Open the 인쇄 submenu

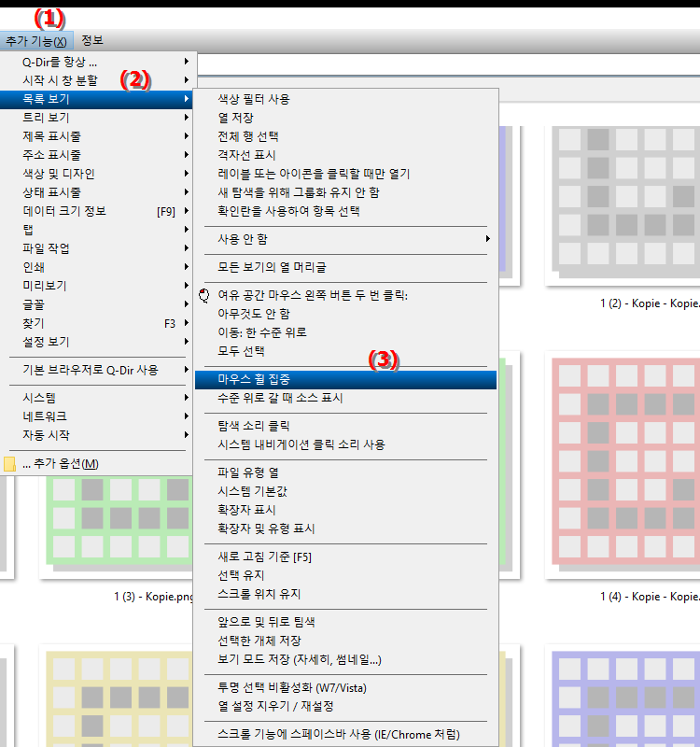click(97, 267)
